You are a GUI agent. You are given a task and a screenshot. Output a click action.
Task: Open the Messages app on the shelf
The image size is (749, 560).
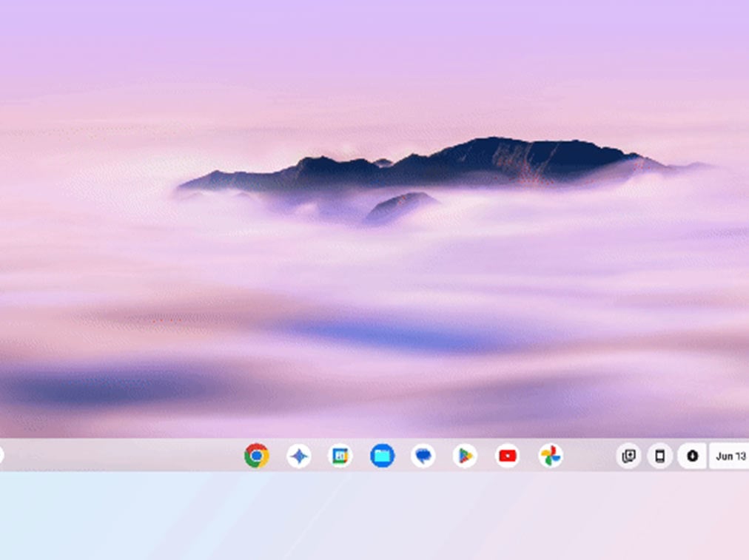click(423, 456)
